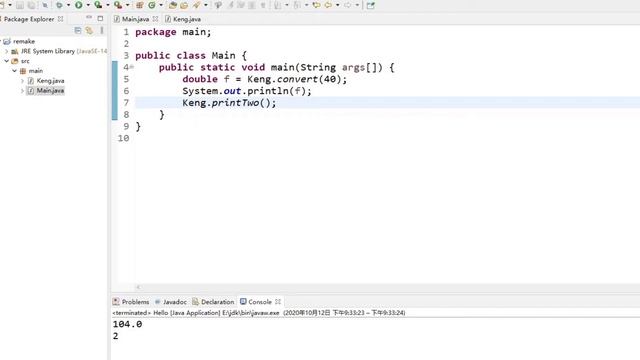Maximize the Package Explorer view

(100, 18)
